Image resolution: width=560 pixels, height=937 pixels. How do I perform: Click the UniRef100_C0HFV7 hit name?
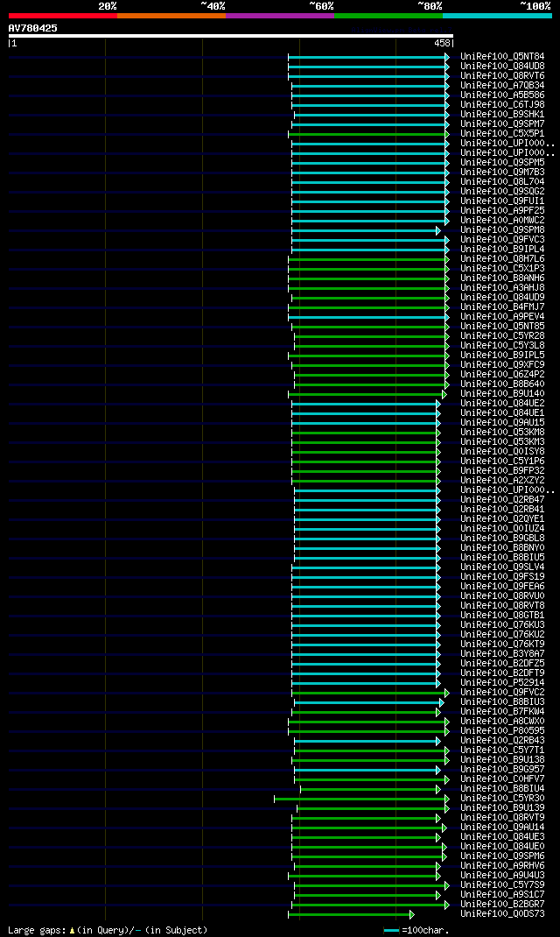pos(502,779)
